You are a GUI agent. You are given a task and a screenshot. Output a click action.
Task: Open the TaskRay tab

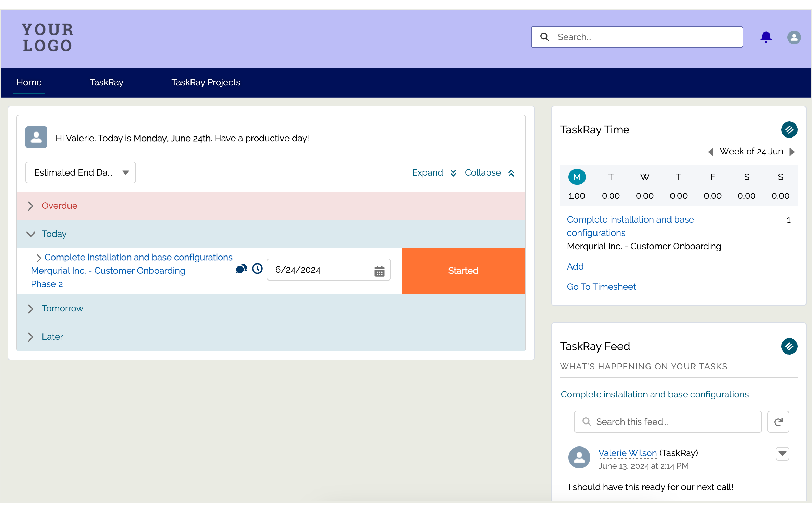pos(107,82)
